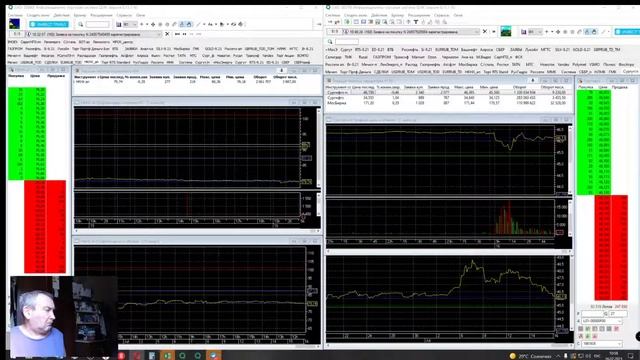
Task: Click magnifier search icon in left window toolbar
Action: click(81, 24)
